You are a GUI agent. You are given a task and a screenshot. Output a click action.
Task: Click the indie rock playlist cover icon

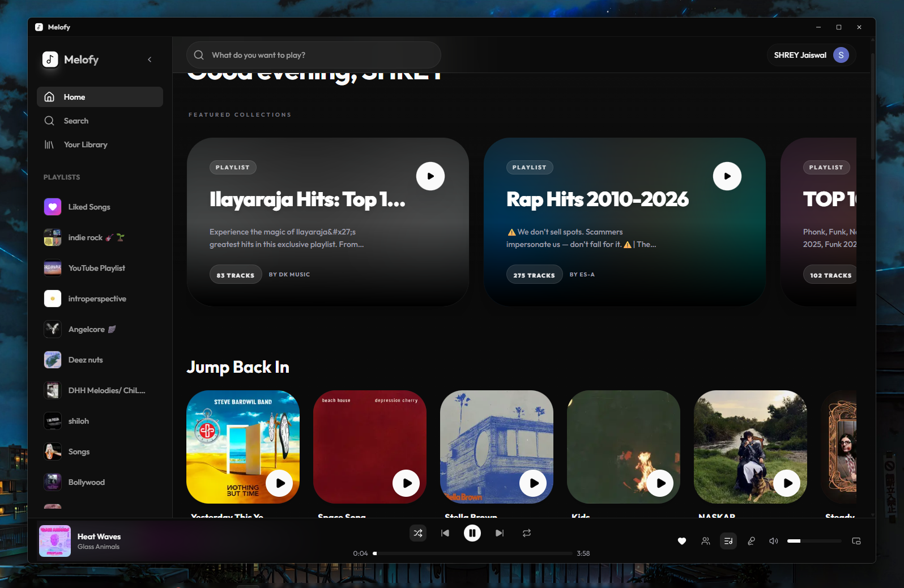(x=53, y=237)
